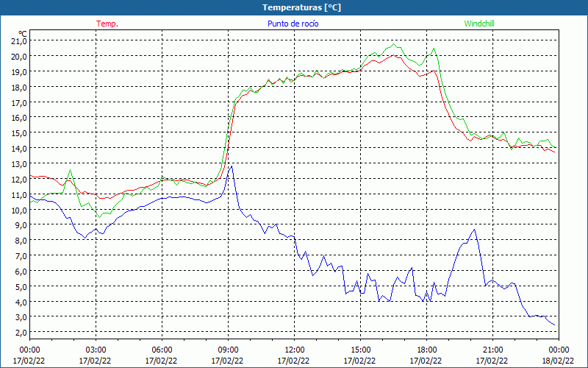Click the '09:00' time axis label
This screenshot has height=368, width=588.
pos(228,350)
